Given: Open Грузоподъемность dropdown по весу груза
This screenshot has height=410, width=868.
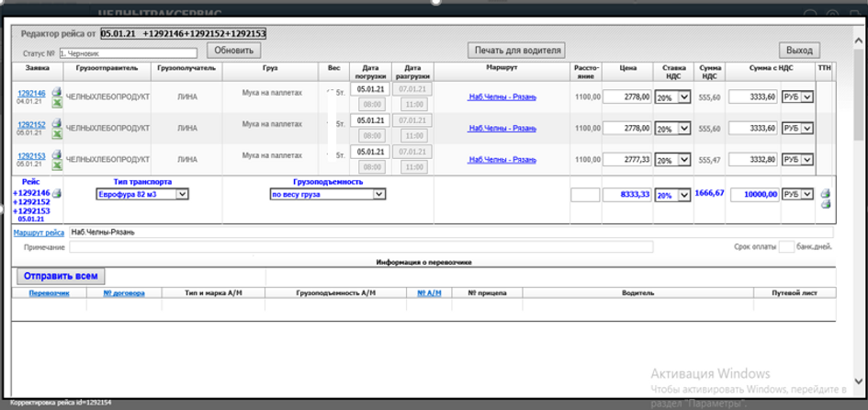Looking at the screenshot, I should (x=327, y=195).
